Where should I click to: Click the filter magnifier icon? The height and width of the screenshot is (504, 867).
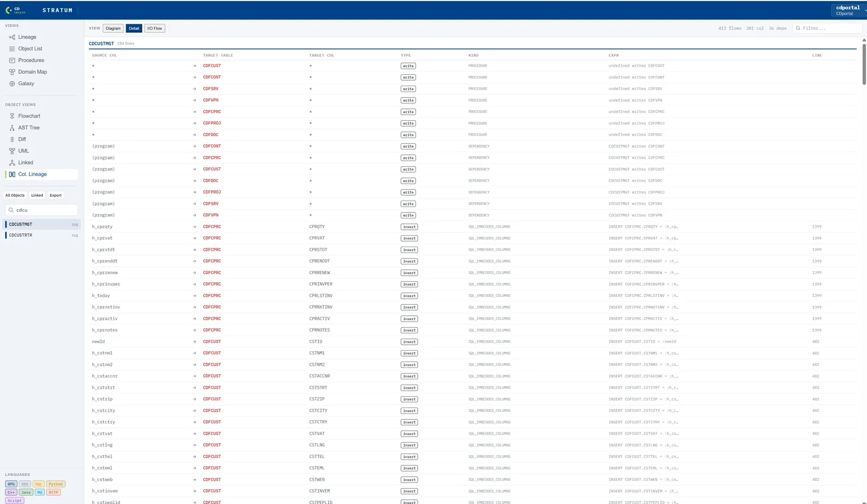pos(798,28)
